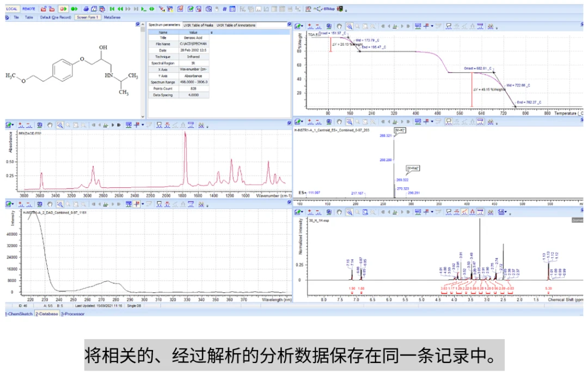Select zoom-in tool in NMR panel

tap(349, 212)
